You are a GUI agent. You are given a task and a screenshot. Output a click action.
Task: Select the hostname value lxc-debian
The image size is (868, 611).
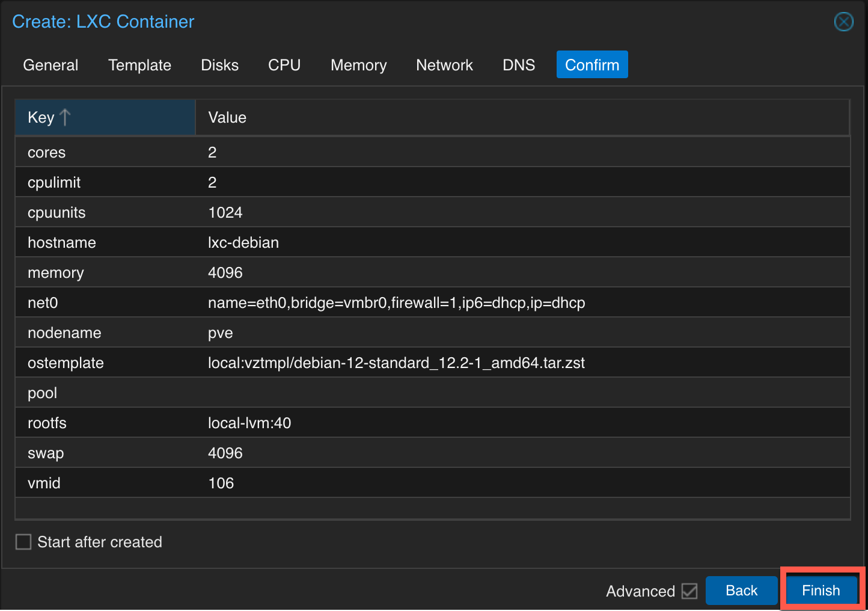coord(243,243)
